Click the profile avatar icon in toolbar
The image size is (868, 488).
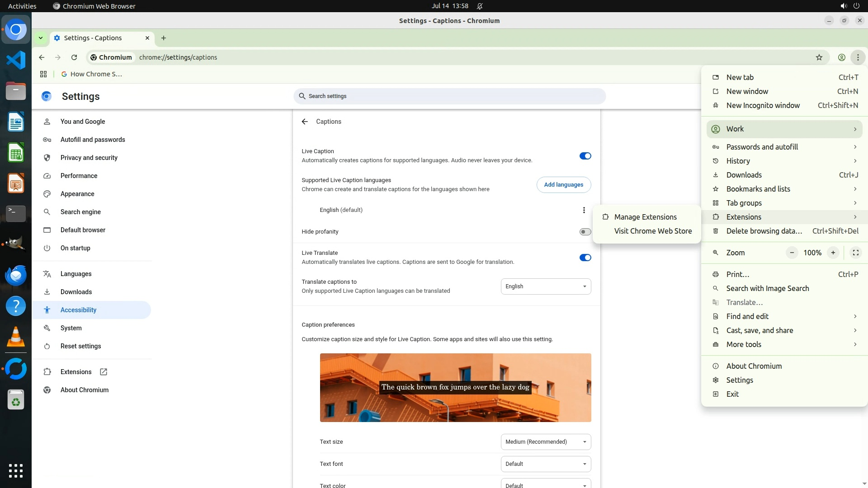[841, 57]
